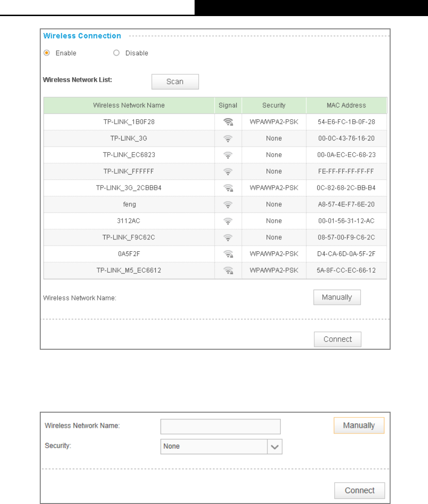428x504 pixels.
Task: Click signal icon for TP-LINK_1B0F28 network
Action: pyautogui.click(x=228, y=122)
